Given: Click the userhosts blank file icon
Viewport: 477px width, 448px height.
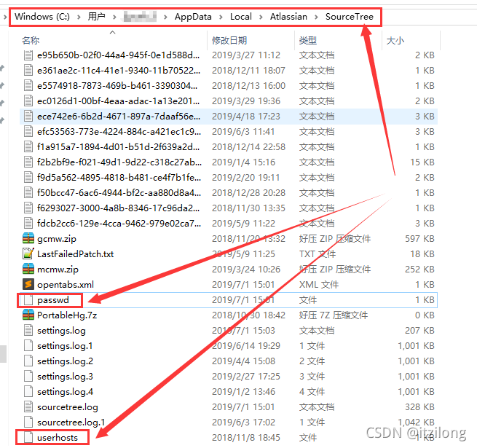Looking at the screenshot, I should (28, 437).
